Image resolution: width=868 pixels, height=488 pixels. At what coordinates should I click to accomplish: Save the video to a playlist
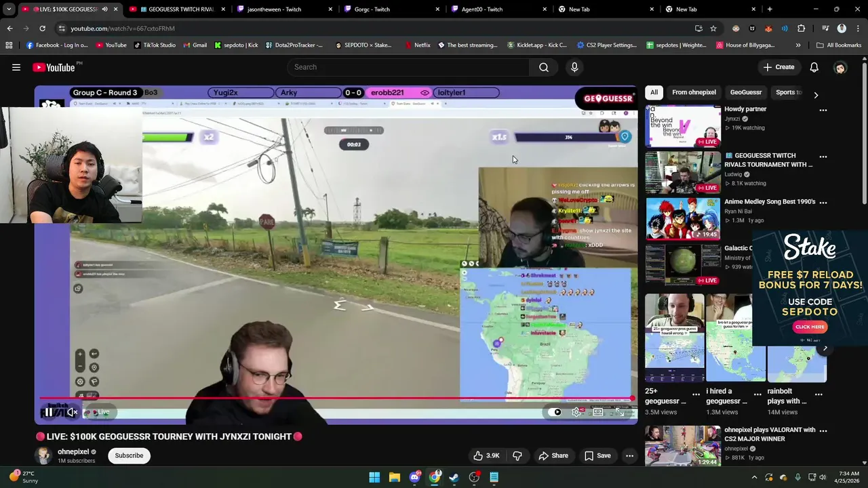pyautogui.click(x=597, y=455)
